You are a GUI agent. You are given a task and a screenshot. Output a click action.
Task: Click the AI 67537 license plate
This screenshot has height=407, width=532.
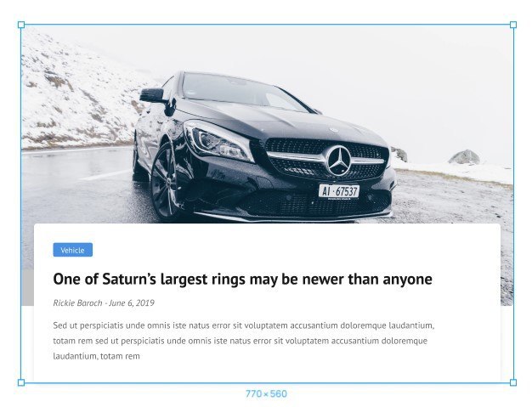coord(339,191)
